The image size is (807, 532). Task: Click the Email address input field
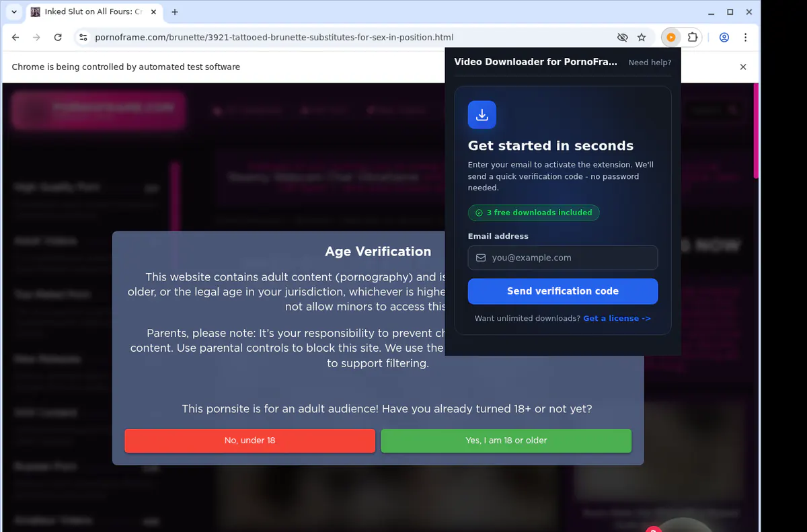coord(563,258)
